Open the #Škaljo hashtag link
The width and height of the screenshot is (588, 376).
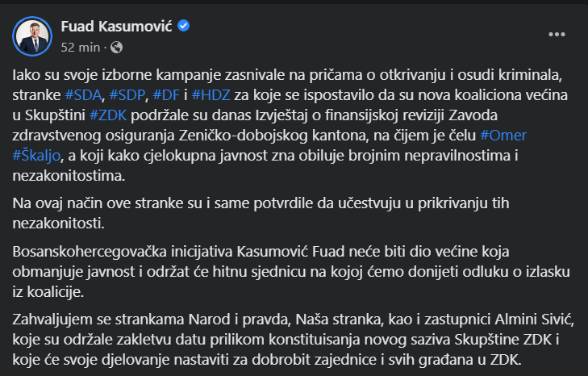37,156
